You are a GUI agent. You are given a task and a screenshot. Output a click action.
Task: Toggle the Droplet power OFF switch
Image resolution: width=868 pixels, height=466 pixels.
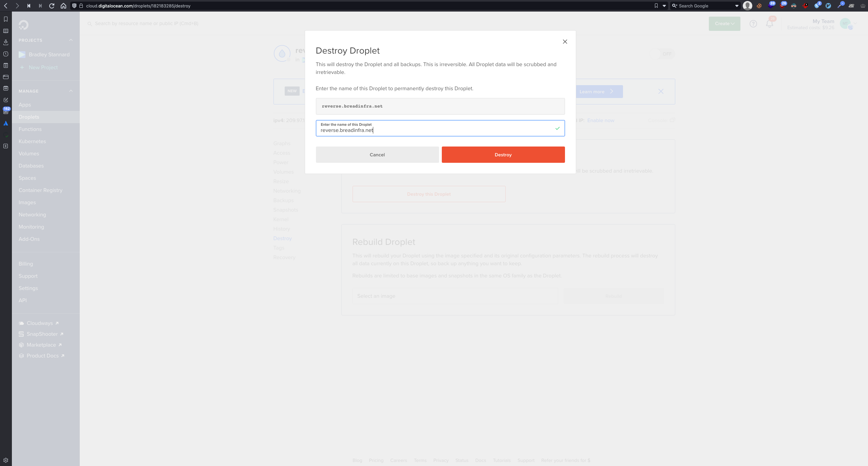coord(662,54)
